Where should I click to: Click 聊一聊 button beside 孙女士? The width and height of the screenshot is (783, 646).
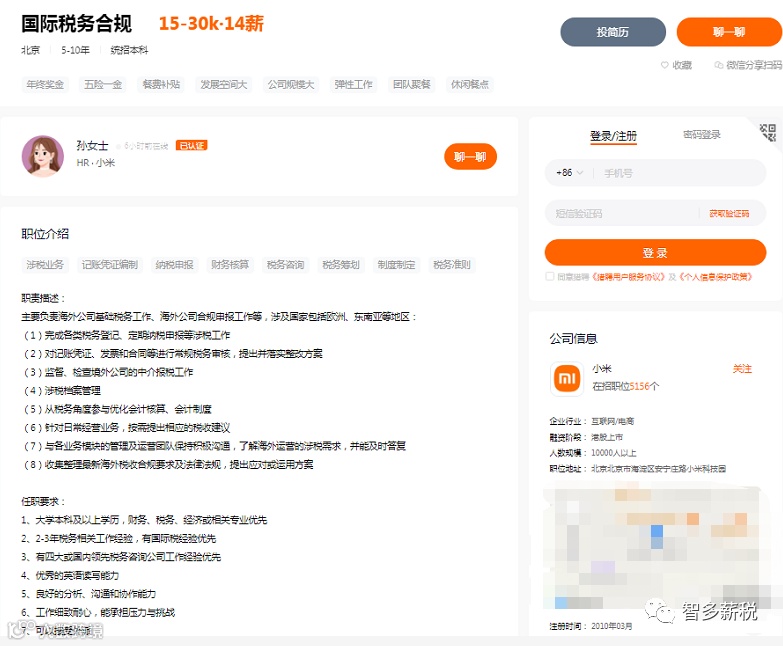(x=470, y=157)
